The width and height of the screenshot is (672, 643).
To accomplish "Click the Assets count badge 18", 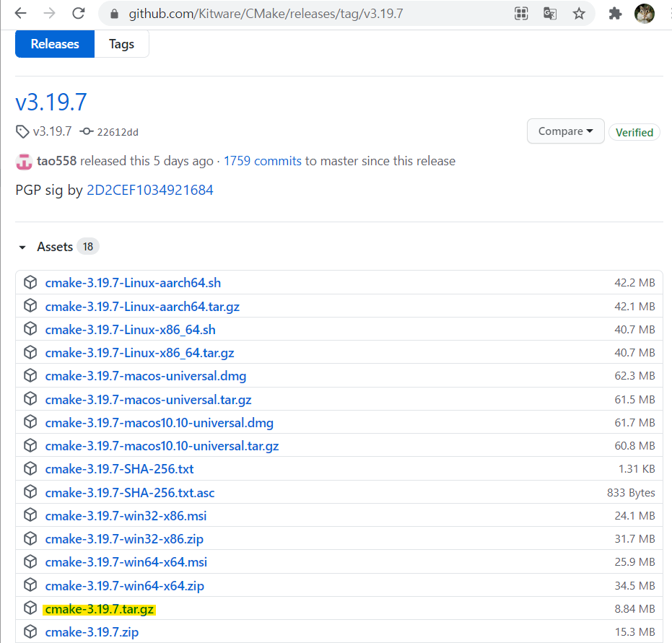I will [x=88, y=247].
